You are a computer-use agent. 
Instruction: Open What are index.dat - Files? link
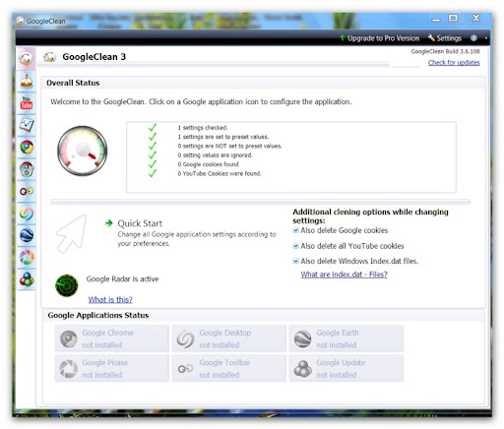pos(344,275)
